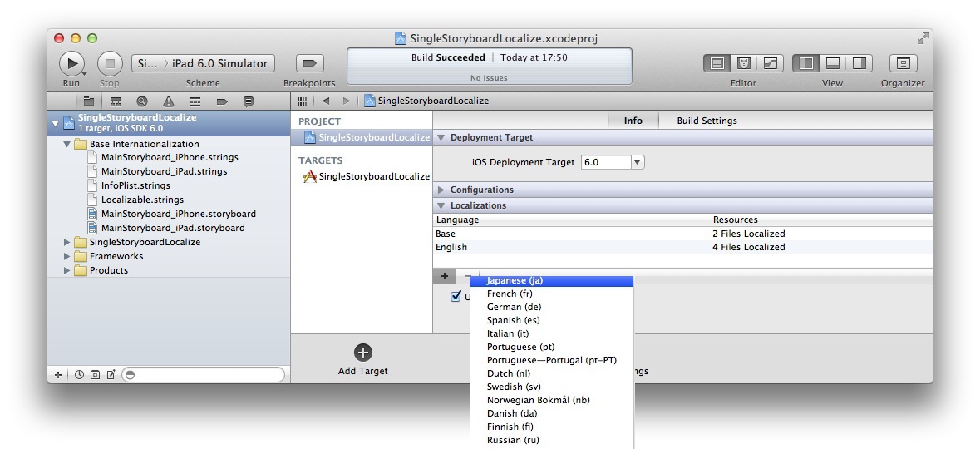Collapse the SingleStoryboardLocalize project root
980x449 pixels.
pos(55,123)
